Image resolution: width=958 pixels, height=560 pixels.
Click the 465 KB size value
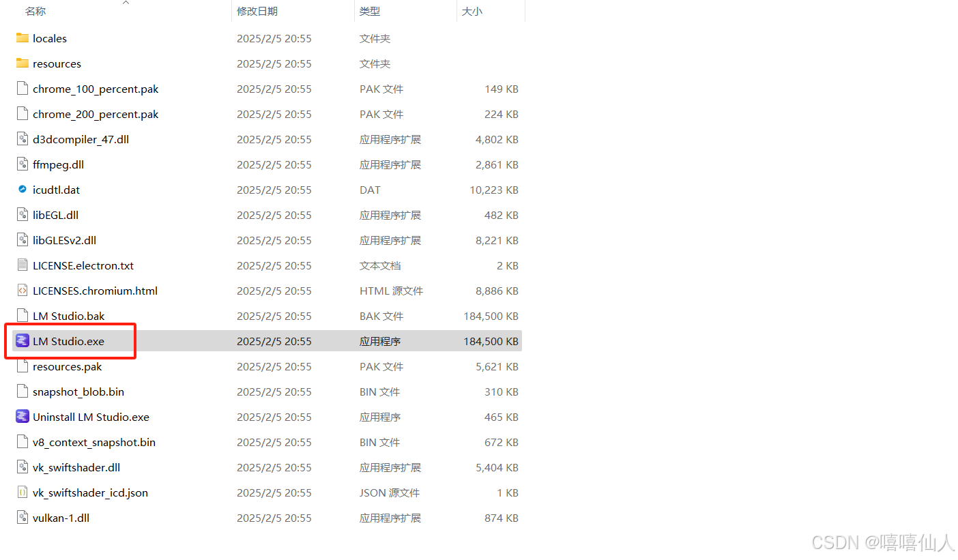pos(502,417)
